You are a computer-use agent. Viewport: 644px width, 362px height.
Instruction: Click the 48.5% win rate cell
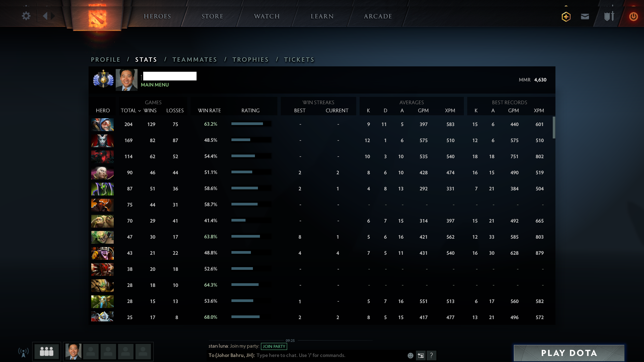pyautogui.click(x=211, y=140)
